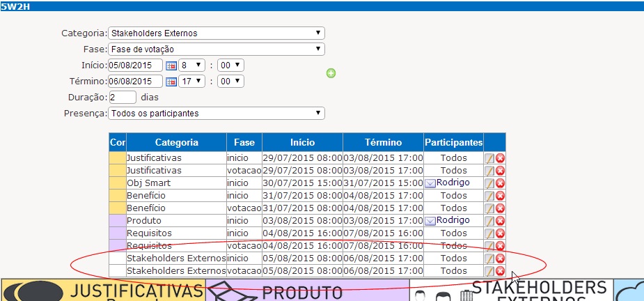The width and height of the screenshot is (644, 301).
Task: Click the yellow color cell of Benefício inicio
Action: (x=117, y=196)
